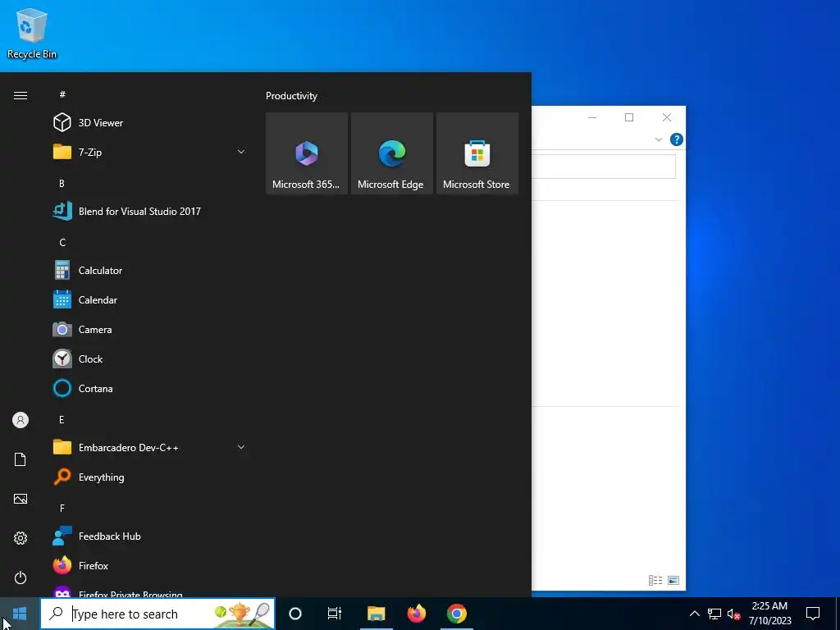This screenshot has width=840, height=630.
Task: Click the letter B section header
Action: click(62, 183)
